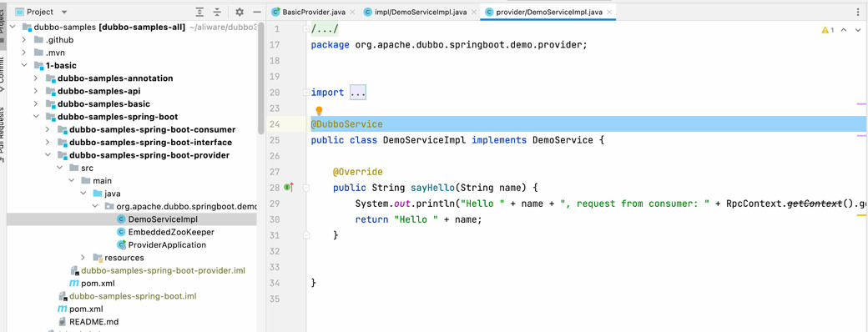
Task: Click the implements-method gutter icon at line 28
Action: (x=289, y=188)
